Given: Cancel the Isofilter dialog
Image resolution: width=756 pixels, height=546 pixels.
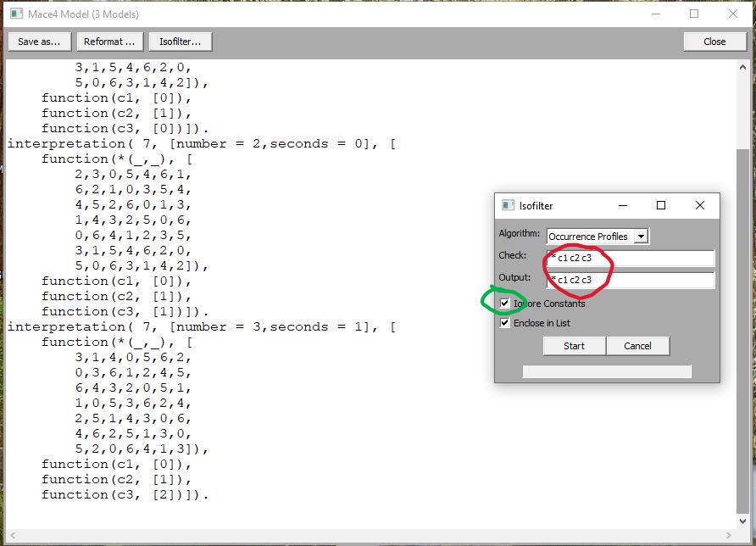Looking at the screenshot, I should click(637, 346).
